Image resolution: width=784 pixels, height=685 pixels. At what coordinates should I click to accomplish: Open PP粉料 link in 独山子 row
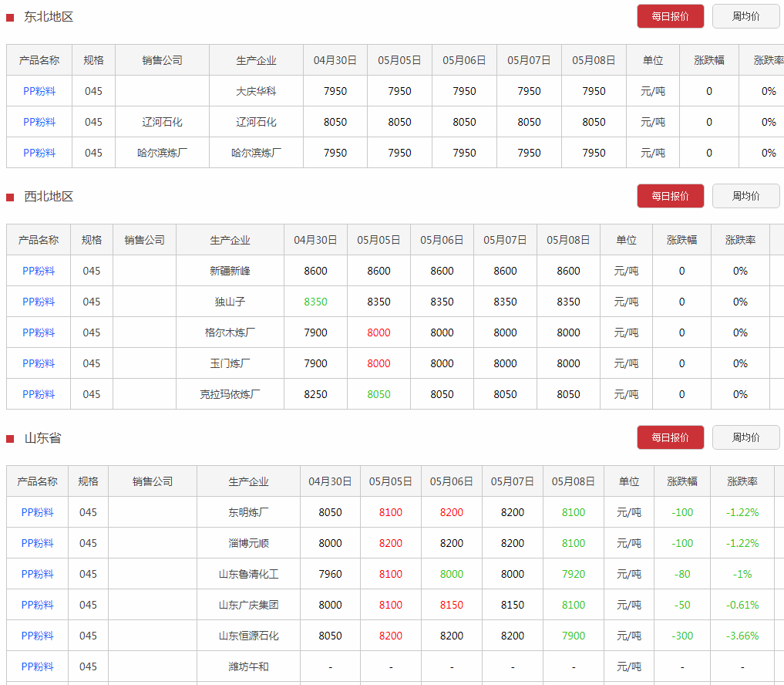point(39,302)
